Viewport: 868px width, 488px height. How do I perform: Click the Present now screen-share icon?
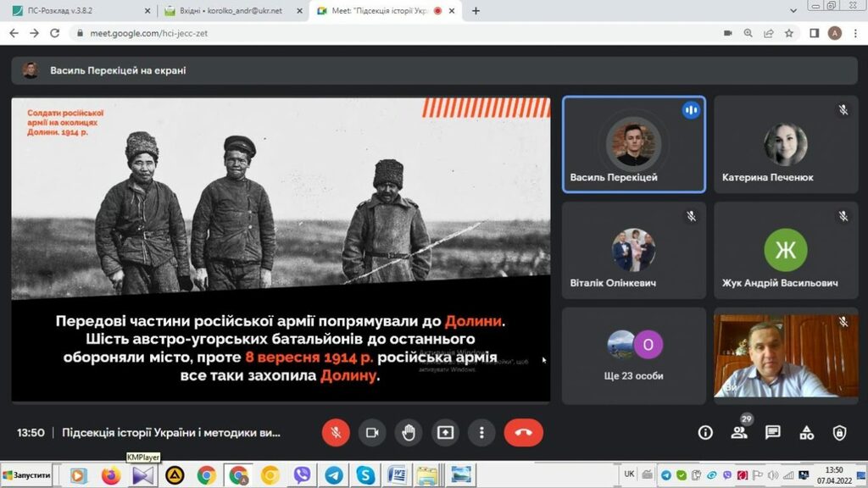445,432
